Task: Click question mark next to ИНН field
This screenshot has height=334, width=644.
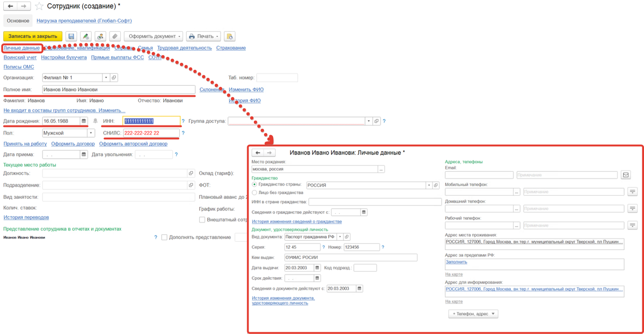Action: click(183, 121)
